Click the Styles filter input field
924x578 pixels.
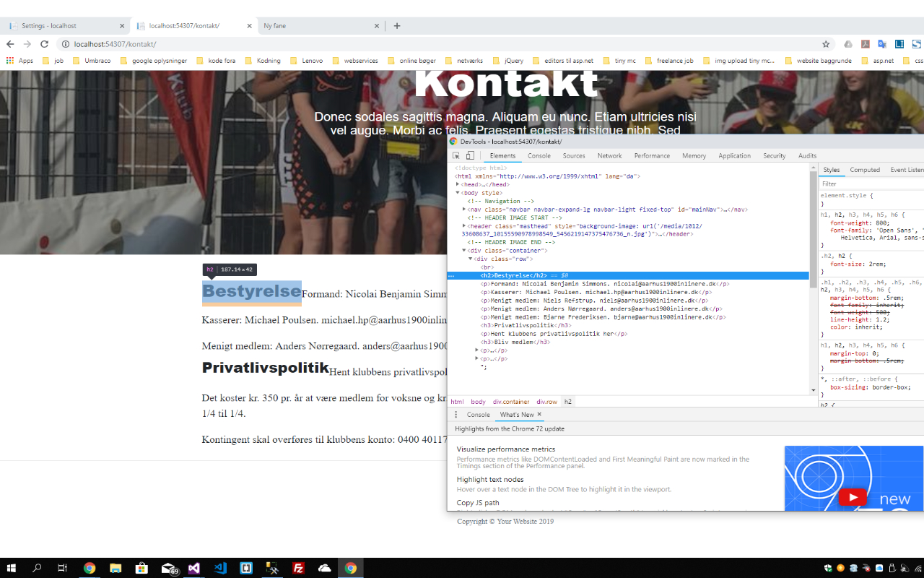click(870, 184)
